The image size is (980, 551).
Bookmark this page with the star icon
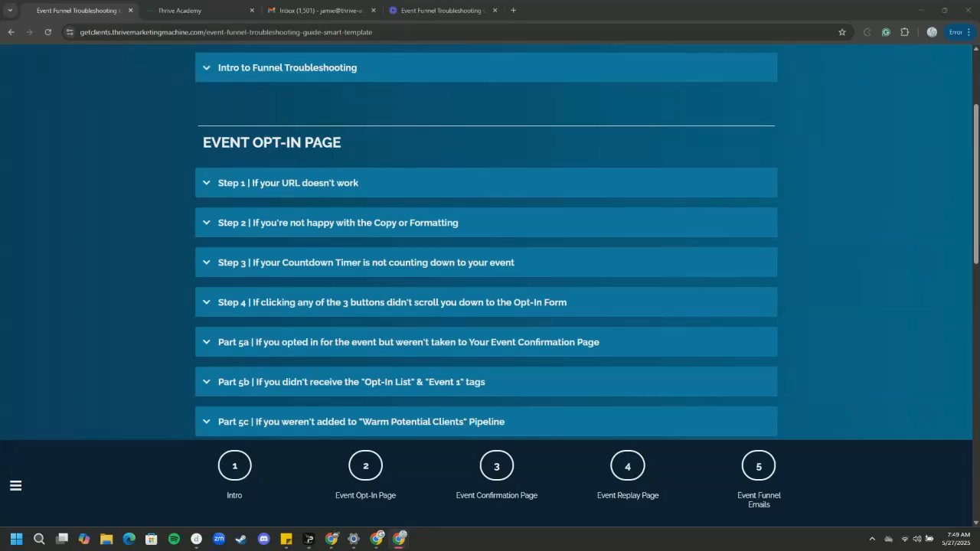click(x=842, y=32)
